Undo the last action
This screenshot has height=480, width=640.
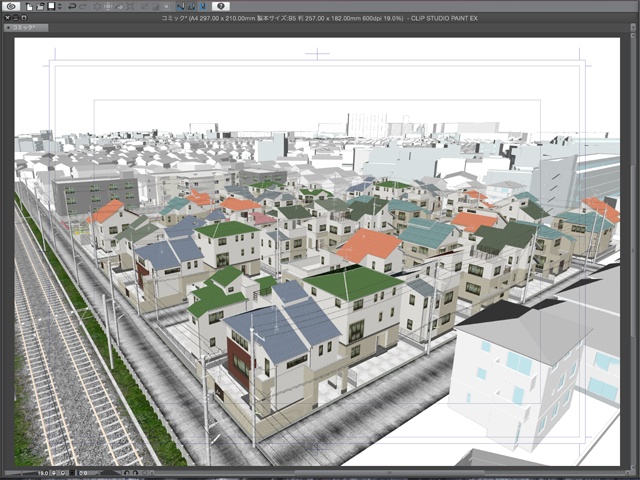click(72, 7)
